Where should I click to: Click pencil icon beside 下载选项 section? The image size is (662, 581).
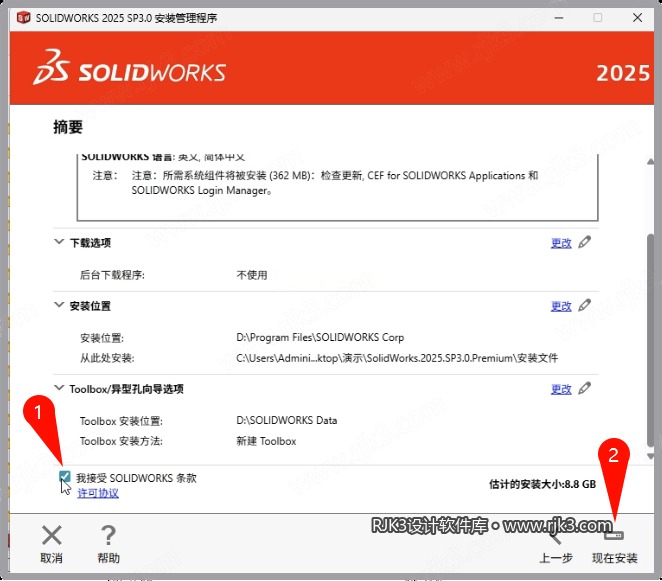click(585, 242)
